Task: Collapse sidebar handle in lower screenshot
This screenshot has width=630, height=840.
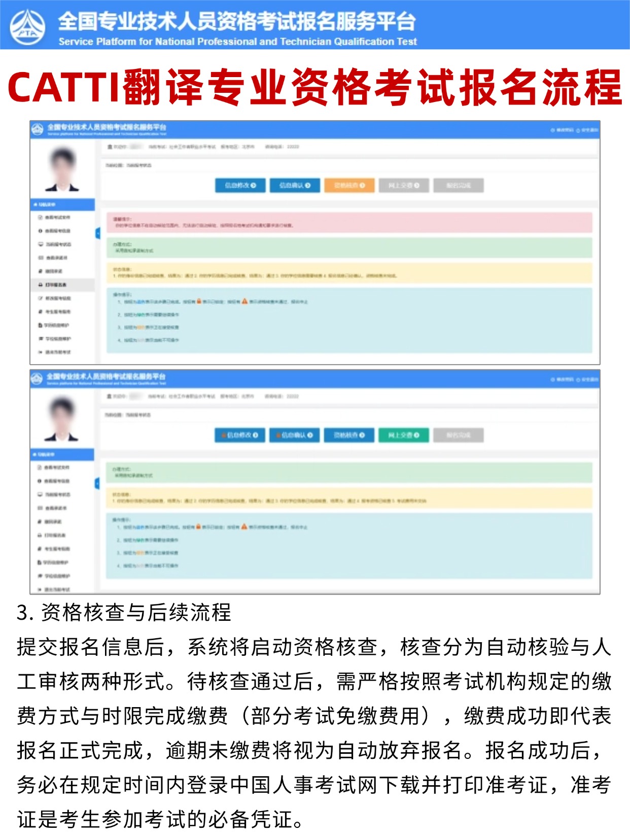Action: 98,483
